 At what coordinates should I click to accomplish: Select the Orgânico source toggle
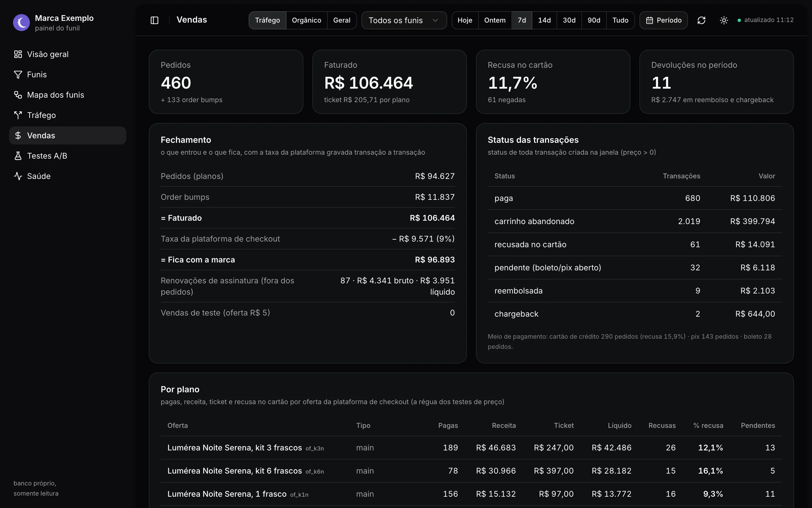coord(306,20)
